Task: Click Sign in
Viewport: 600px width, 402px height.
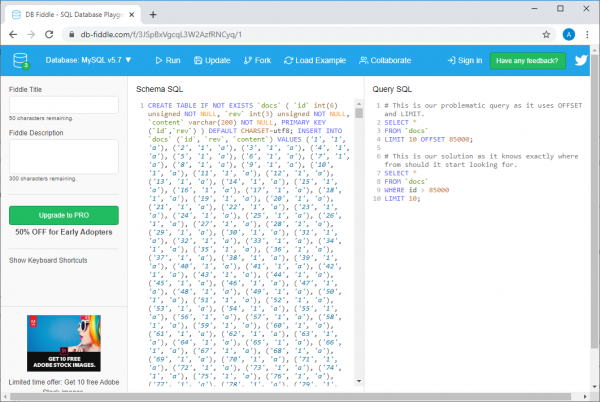Action: coord(463,61)
